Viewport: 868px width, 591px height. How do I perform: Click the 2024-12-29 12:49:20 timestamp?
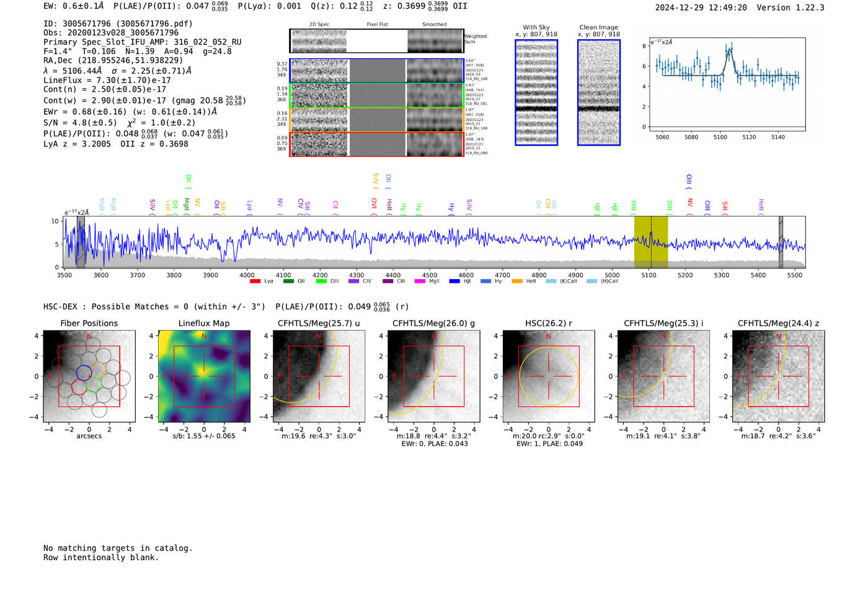701,7
